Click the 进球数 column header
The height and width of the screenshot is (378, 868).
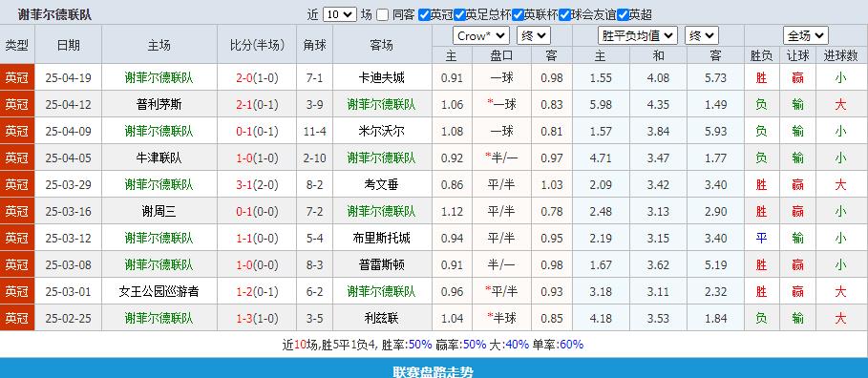tap(841, 55)
